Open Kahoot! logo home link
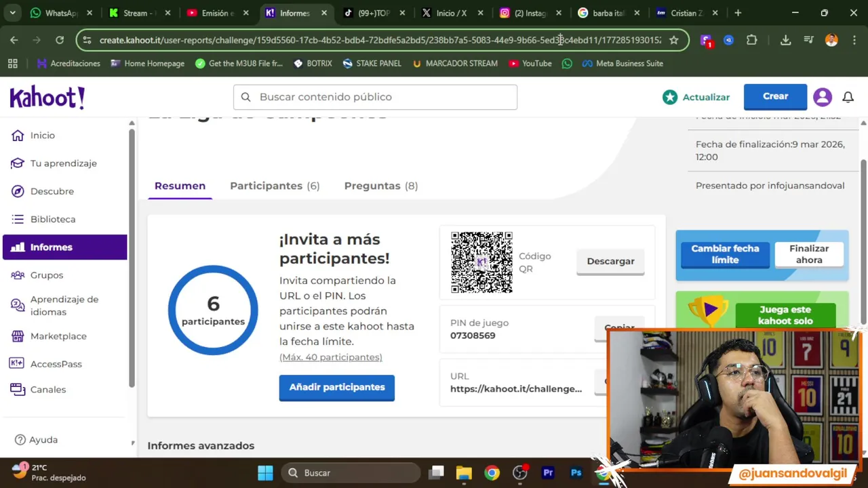 pos(47,98)
